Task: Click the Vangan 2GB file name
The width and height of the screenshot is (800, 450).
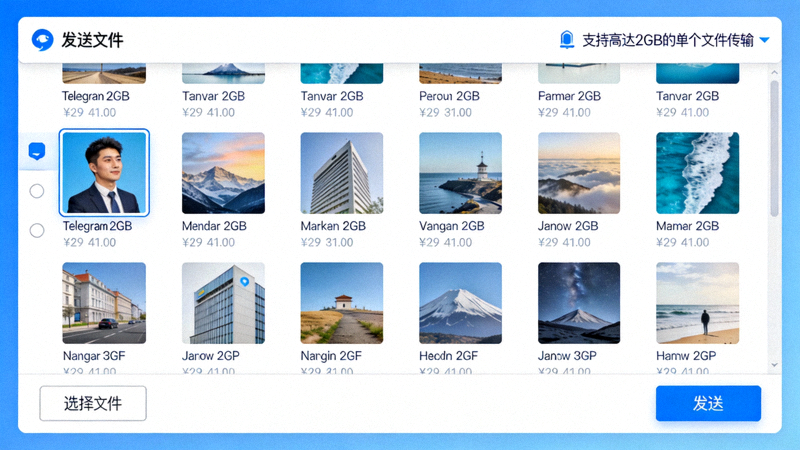Action: point(452,226)
